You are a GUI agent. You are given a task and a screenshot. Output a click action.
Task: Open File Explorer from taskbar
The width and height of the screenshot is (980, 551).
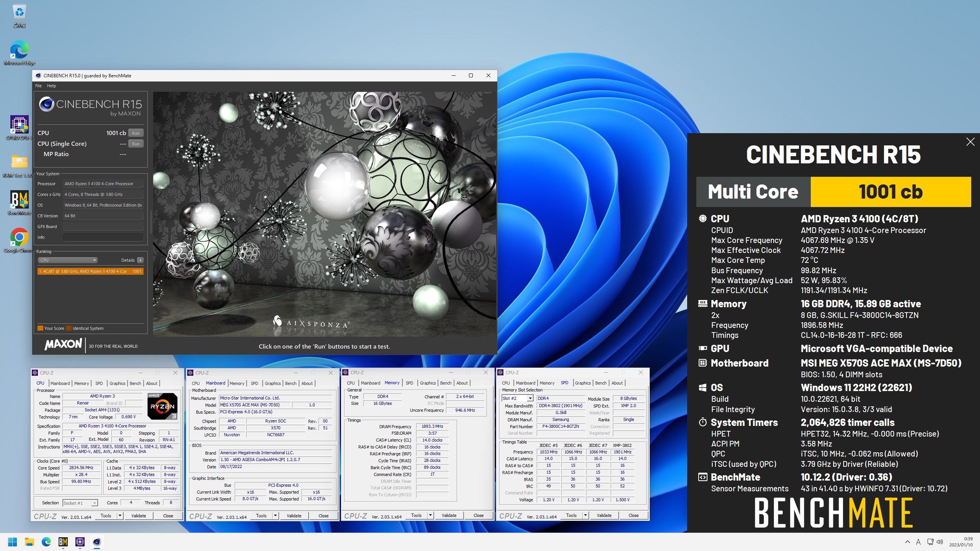29,542
